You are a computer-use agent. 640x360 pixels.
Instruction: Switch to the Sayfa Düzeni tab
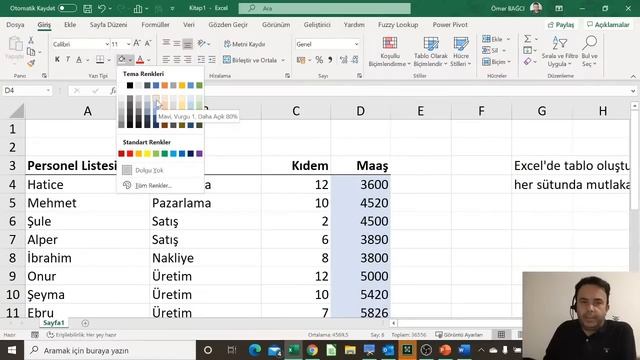(x=108, y=24)
